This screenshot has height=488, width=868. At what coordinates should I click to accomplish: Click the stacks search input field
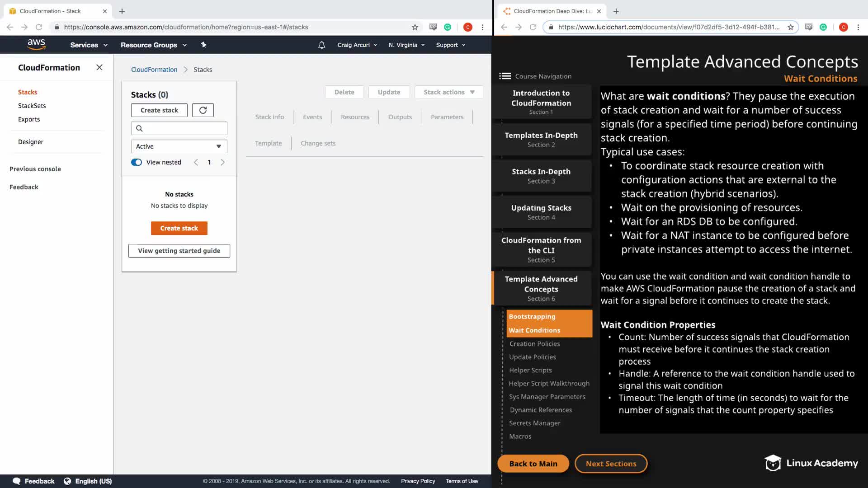coord(183,128)
